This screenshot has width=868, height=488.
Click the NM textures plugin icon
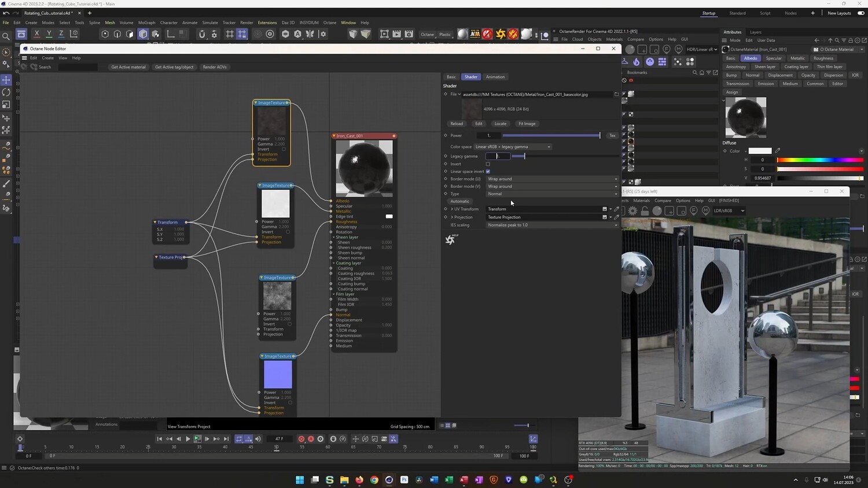(475, 34)
